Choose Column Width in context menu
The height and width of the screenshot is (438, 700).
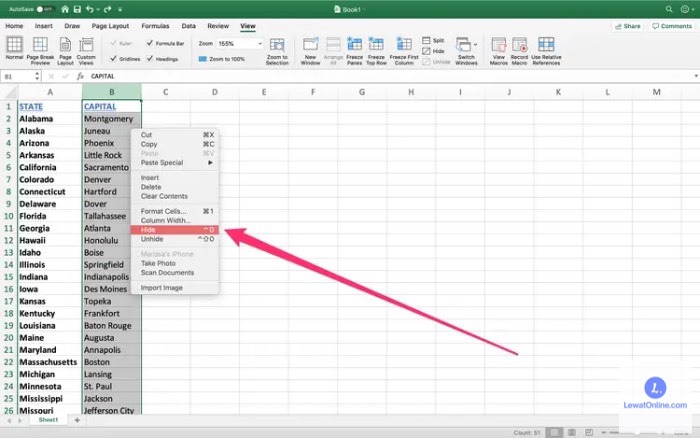(x=175, y=221)
